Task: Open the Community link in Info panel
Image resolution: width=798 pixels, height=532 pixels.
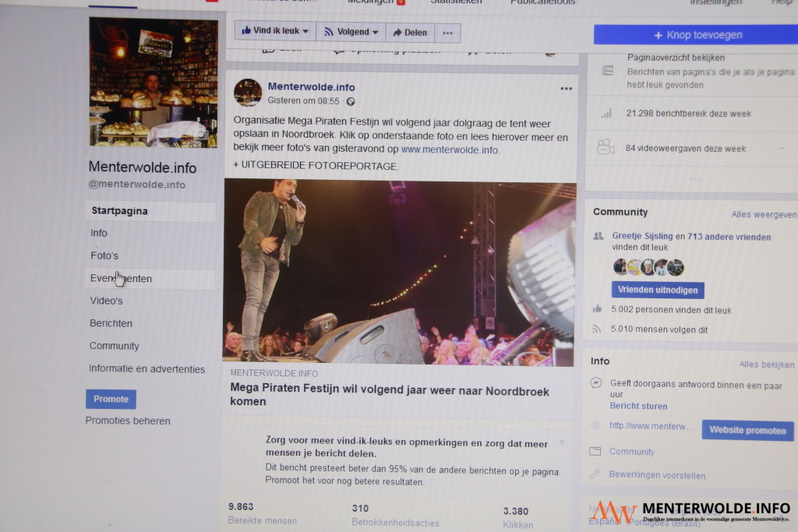Action: (x=631, y=452)
